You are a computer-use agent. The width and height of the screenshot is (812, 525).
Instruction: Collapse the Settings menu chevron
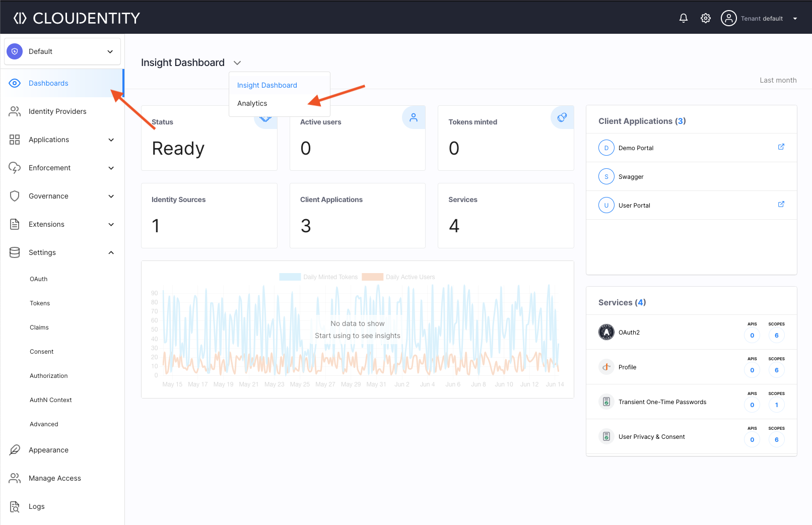(x=111, y=252)
